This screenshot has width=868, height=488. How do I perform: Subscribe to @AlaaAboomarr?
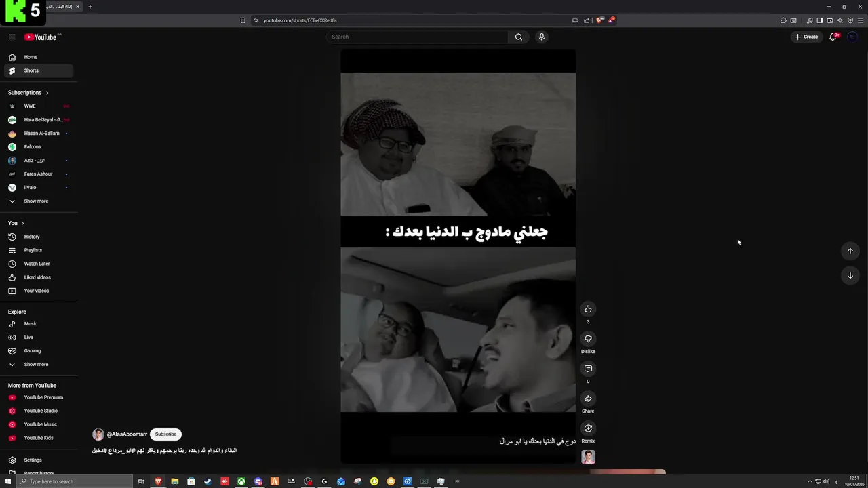[x=165, y=434]
